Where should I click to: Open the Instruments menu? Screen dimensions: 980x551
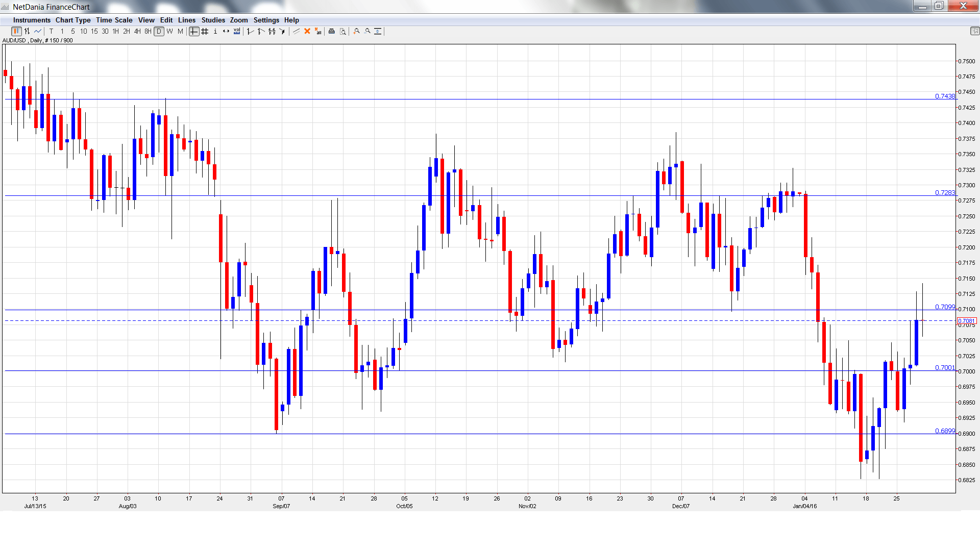tap(32, 20)
